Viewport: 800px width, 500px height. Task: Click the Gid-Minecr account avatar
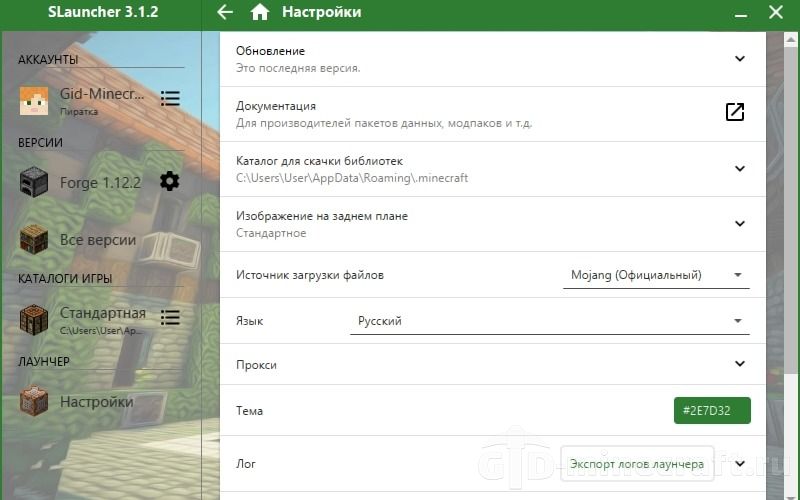pyautogui.click(x=34, y=100)
